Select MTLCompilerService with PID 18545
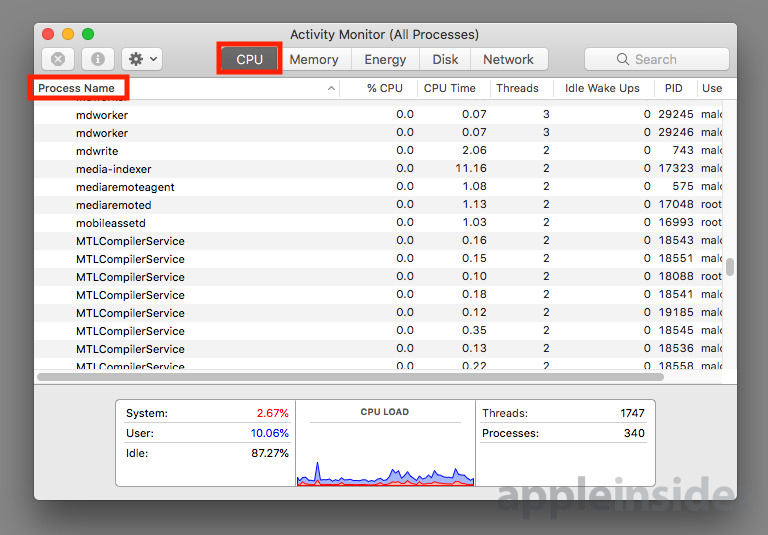The height and width of the screenshot is (535, 768). (x=378, y=331)
